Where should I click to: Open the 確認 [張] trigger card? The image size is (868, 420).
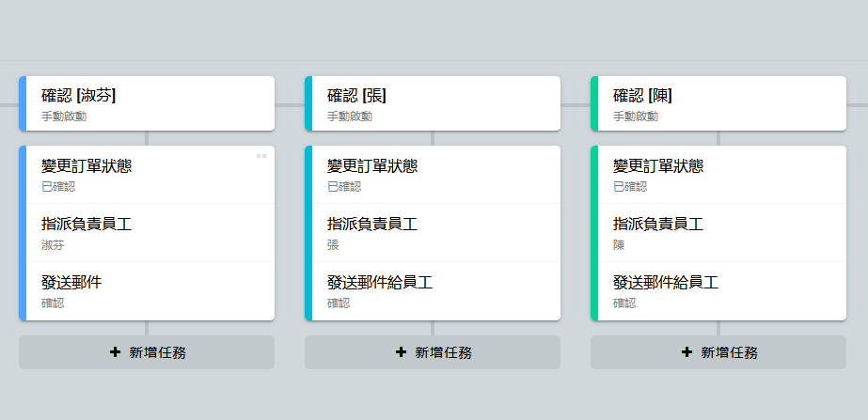click(x=434, y=103)
